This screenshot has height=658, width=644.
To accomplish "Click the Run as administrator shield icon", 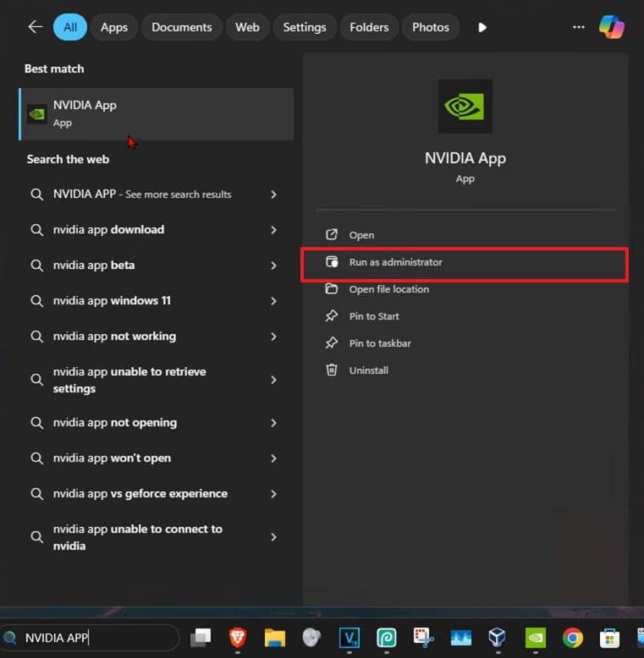I will 332,261.
